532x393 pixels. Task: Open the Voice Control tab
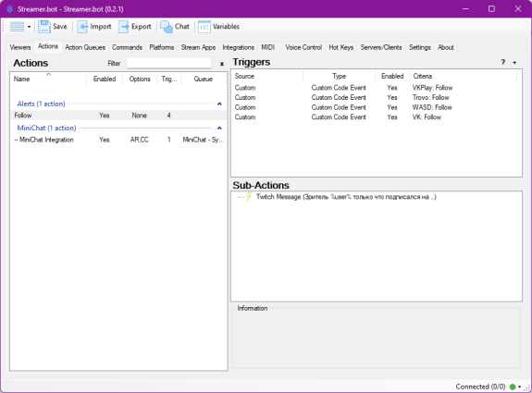click(303, 47)
